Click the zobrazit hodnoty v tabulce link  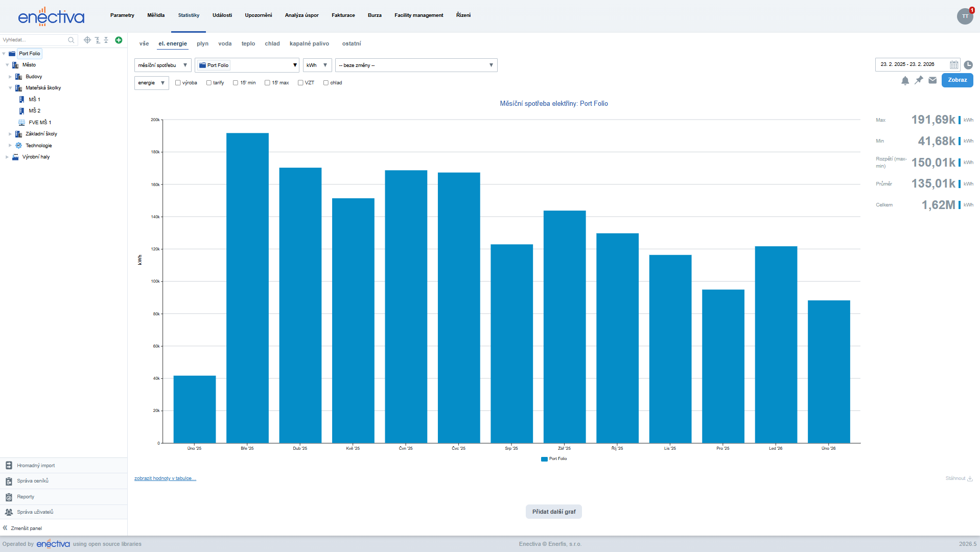coord(165,478)
